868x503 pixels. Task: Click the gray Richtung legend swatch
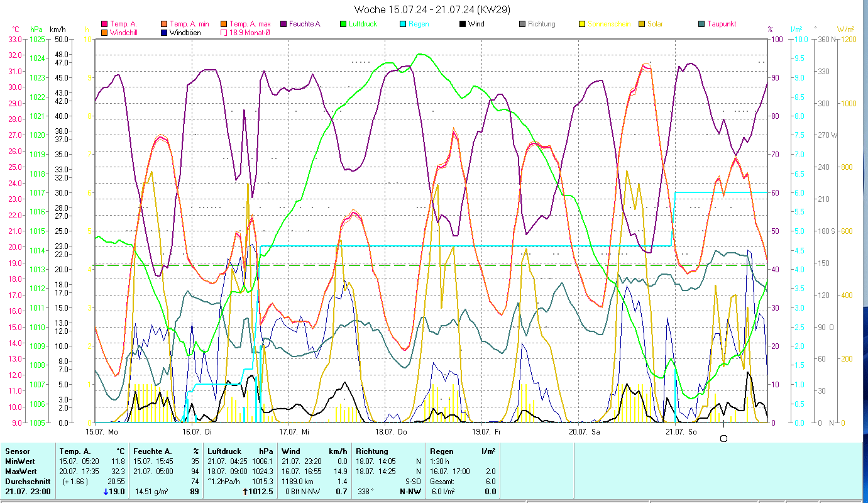[522, 24]
